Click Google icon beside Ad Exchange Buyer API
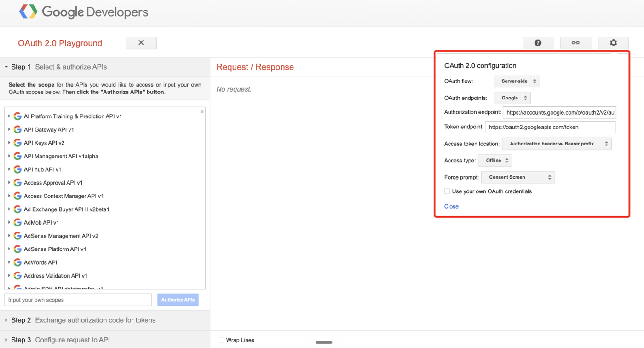 (x=17, y=209)
